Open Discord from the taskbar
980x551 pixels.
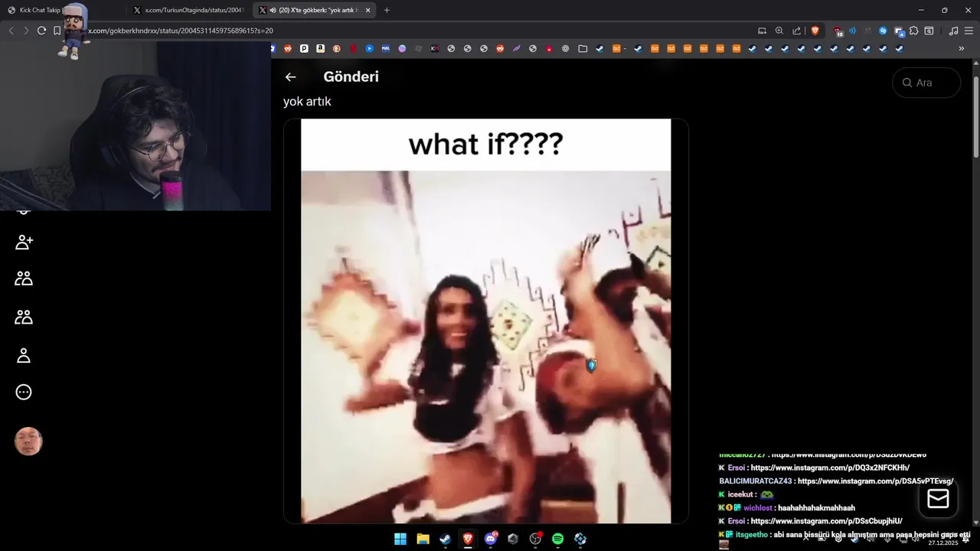(x=490, y=539)
